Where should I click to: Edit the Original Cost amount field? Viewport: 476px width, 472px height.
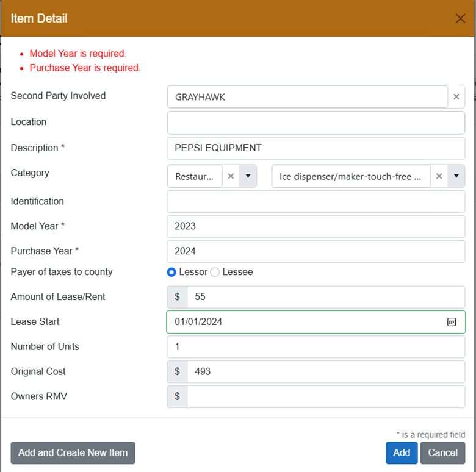(325, 371)
